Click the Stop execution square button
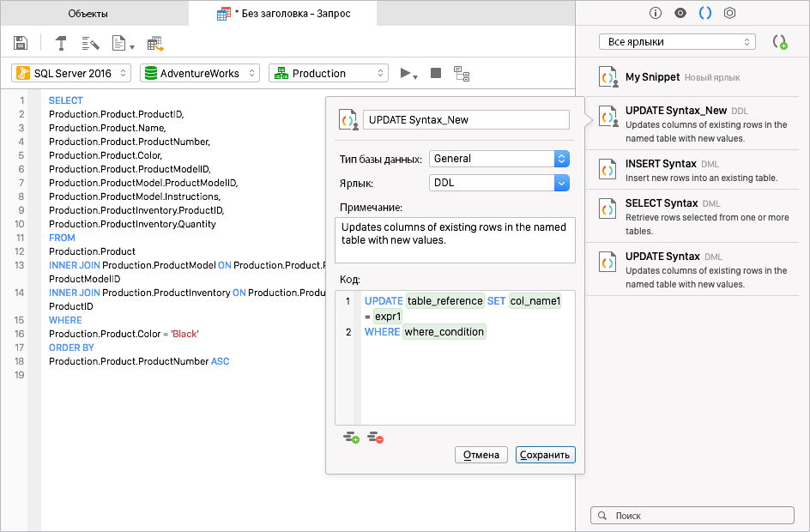Viewport: 810px width, 532px height. click(436, 73)
